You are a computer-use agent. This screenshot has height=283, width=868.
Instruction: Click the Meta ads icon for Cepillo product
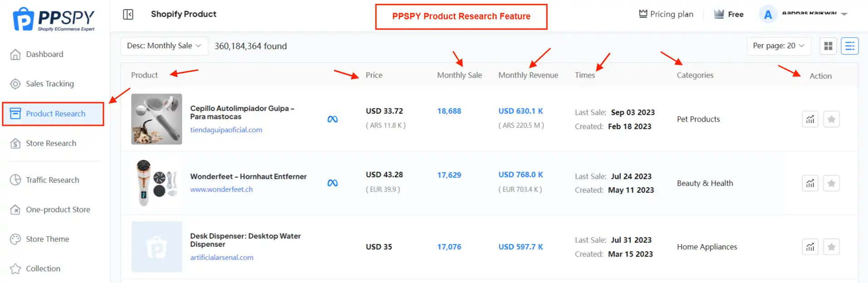332,119
